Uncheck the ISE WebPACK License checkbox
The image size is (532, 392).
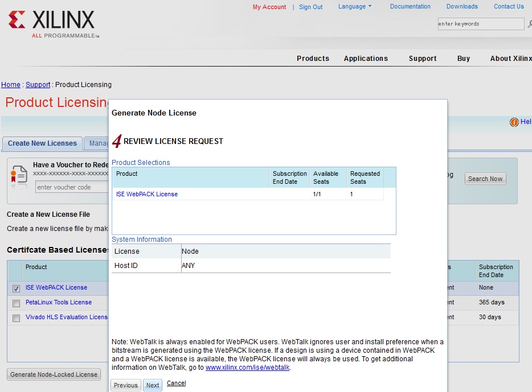[x=16, y=288]
